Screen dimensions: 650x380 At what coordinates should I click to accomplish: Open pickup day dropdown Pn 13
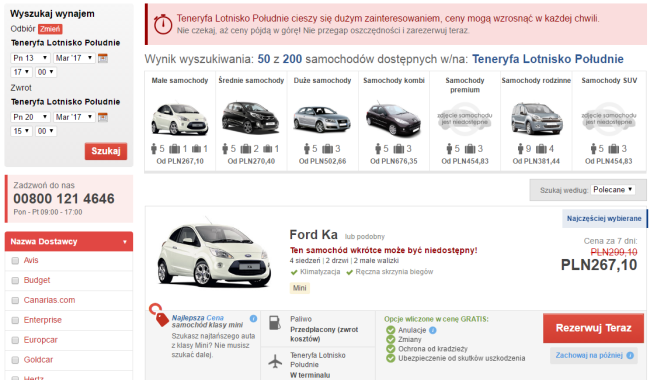point(30,58)
